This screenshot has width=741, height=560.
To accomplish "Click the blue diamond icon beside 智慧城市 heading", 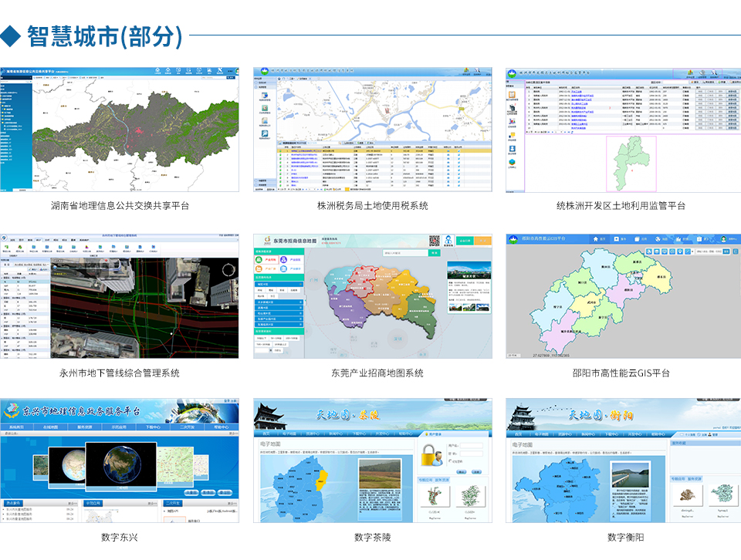I will pos(12,35).
